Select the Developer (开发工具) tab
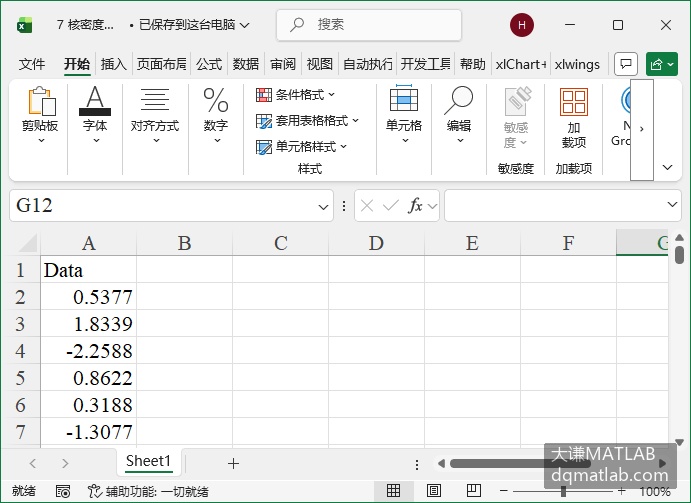 point(426,64)
